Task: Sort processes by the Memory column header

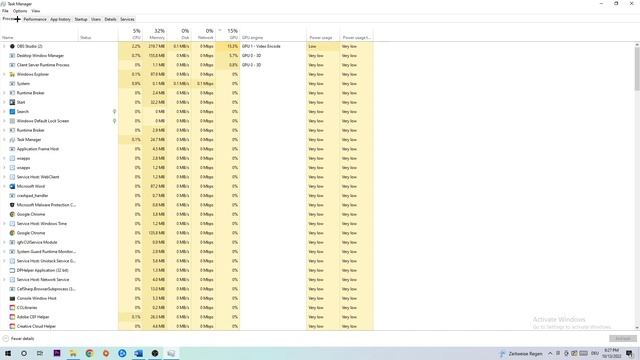Action: [x=155, y=34]
